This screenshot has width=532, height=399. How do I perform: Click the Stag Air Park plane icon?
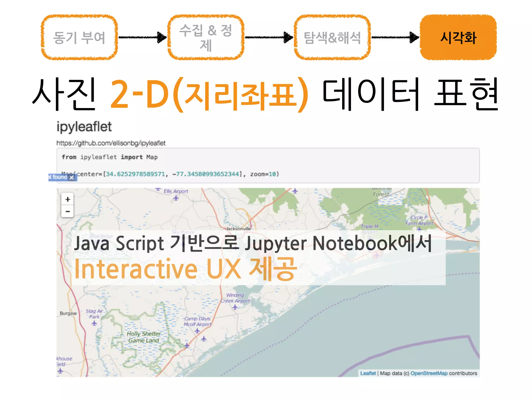point(94,323)
